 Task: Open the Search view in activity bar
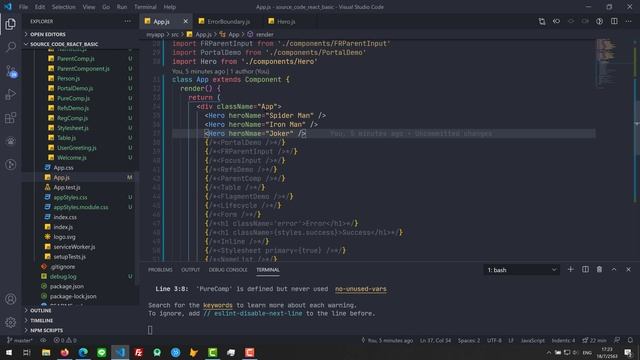(11, 47)
